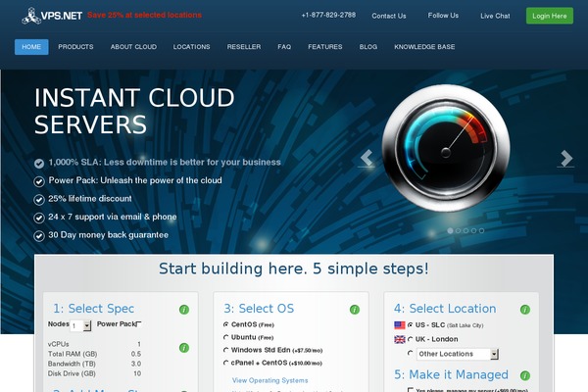Click the '1: Select Spec' heading

[93, 309]
